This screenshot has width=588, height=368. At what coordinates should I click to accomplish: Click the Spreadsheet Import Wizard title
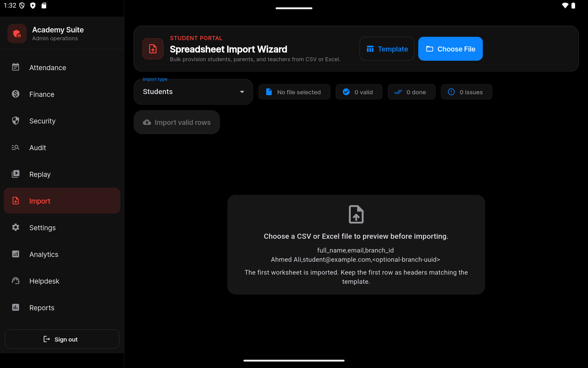coord(228,49)
